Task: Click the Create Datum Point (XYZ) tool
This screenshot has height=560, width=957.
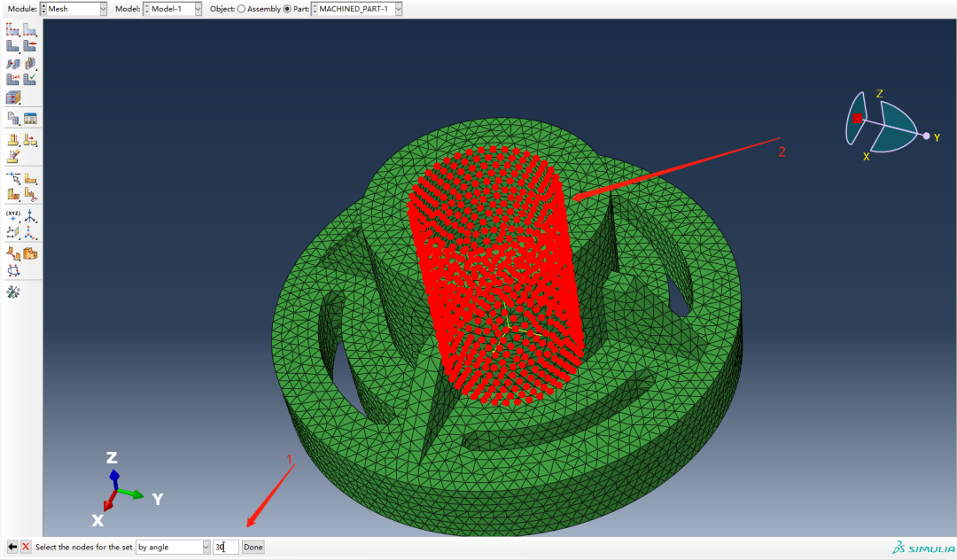Action: pos(12,215)
